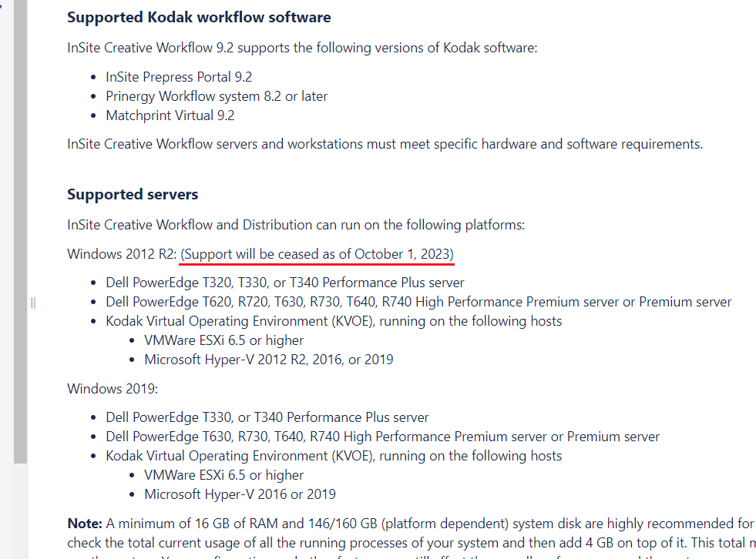Viewport: 756px width, 559px height.
Task: Click 'Dell PowerEdge T320, T330, or T340' line
Action: click(x=285, y=283)
